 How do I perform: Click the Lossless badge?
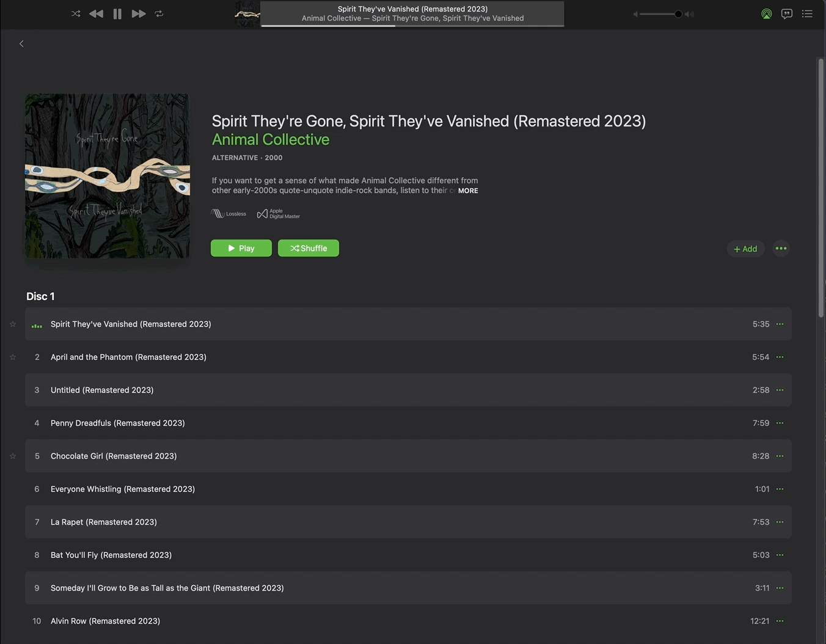pyautogui.click(x=228, y=214)
